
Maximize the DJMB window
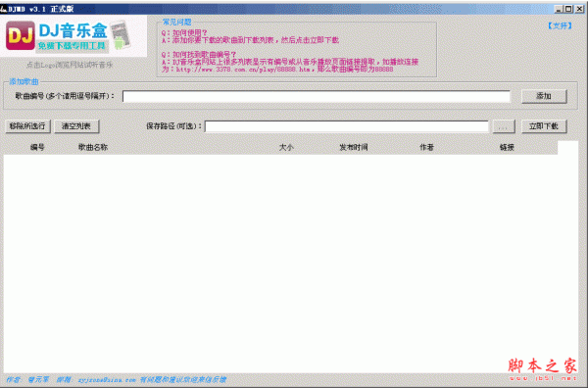pyautogui.click(x=568, y=9)
